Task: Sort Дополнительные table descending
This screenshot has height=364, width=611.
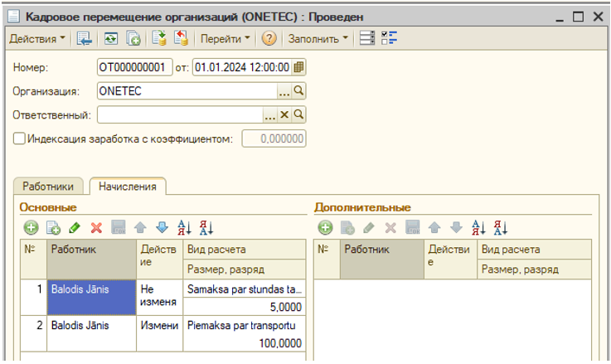Action: (x=500, y=227)
